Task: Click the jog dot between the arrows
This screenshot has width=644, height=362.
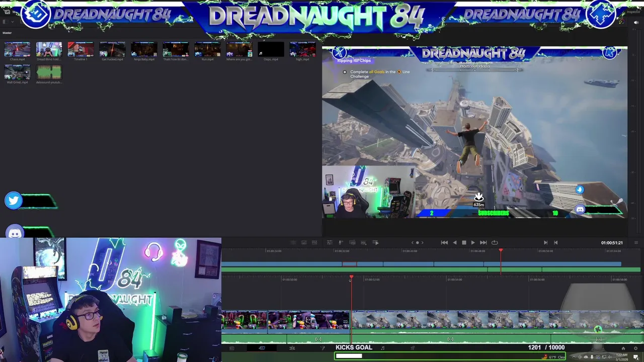Action: [x=417, y=242]
